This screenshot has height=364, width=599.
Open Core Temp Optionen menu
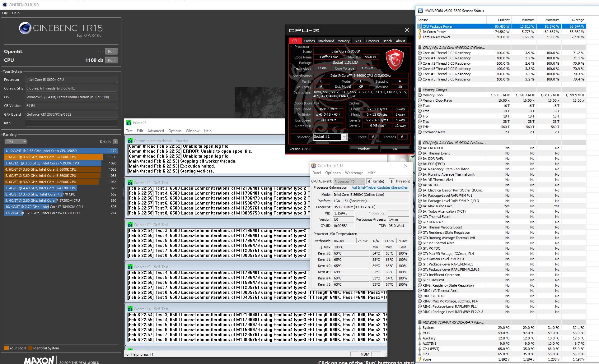click(x=333, y=173)
